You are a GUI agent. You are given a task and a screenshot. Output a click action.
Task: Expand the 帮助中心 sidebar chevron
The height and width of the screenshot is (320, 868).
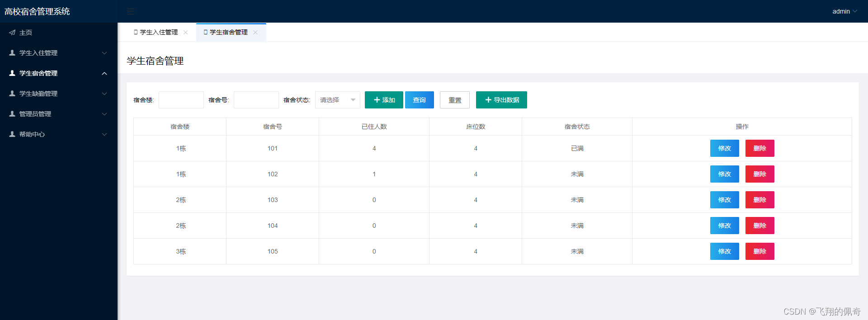click(x=104, y=134)
